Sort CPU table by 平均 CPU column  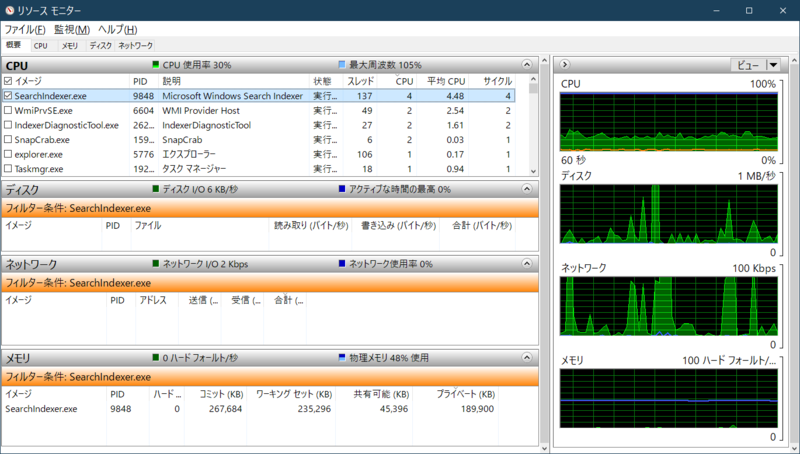tap(446, 81)
